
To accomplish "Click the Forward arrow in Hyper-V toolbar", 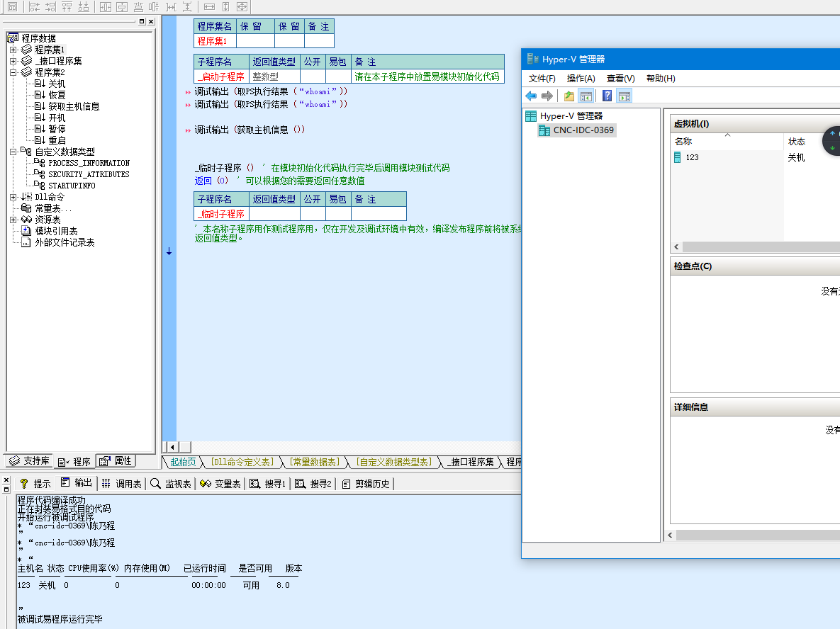I will [547, 96].
